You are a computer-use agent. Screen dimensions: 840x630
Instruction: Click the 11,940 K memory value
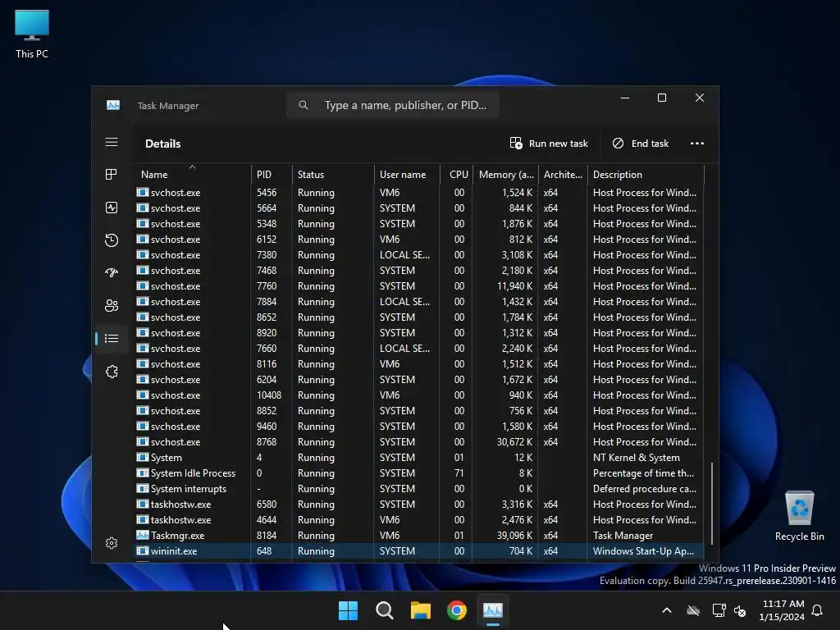point(514,286)
